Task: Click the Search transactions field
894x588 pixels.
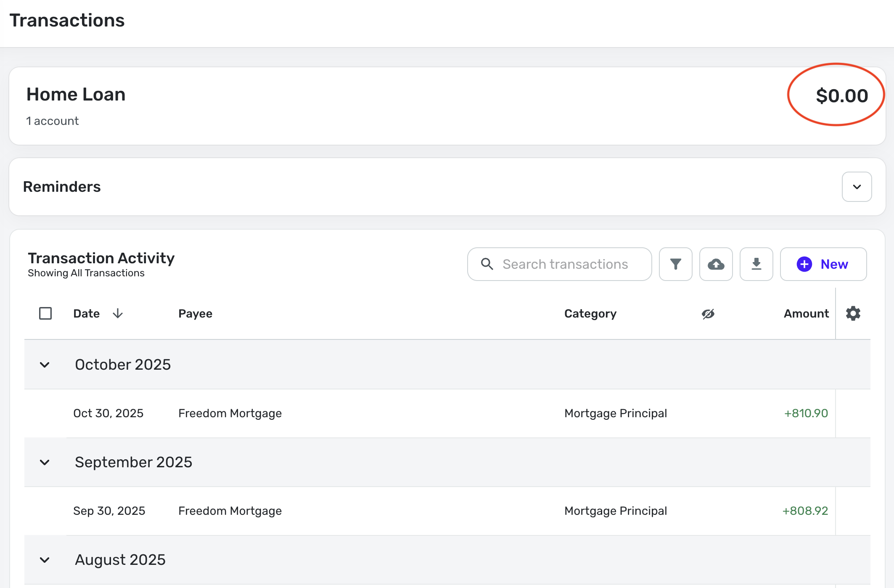Action: (x=565, y=264)
